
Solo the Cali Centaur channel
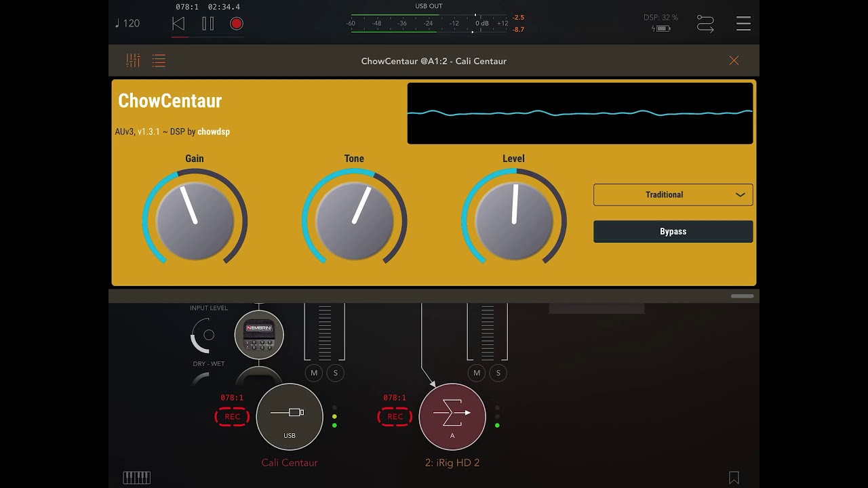click(335, 373)
